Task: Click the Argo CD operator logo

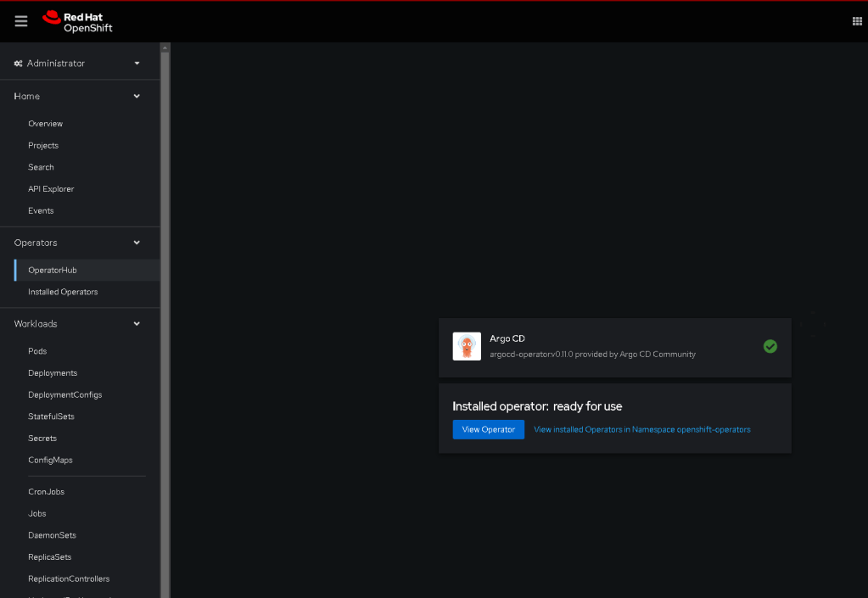Action: point(467,346)
